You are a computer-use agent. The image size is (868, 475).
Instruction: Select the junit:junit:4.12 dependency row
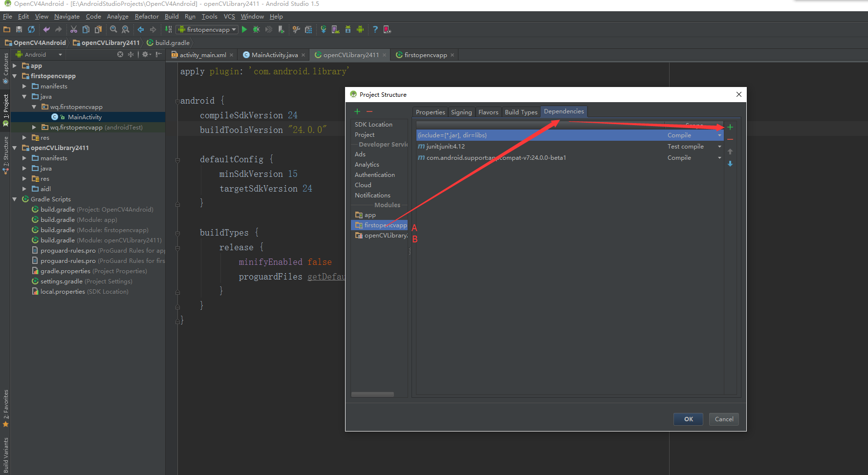[x=570, y=147]
